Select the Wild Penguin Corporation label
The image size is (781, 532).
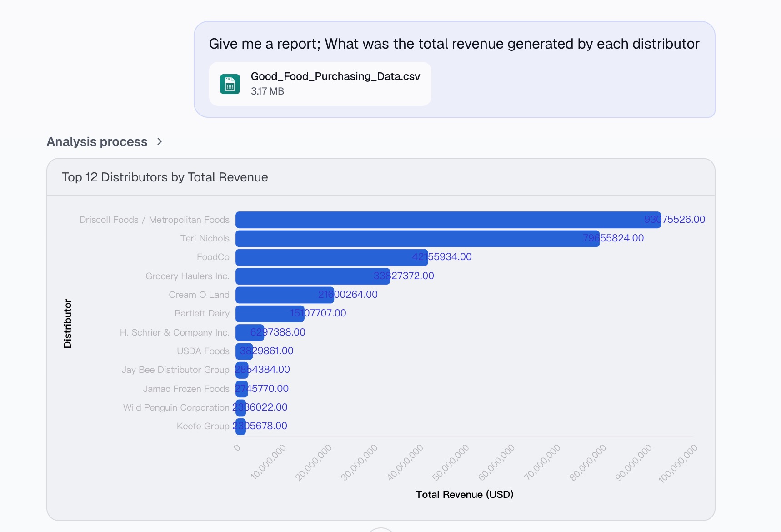coord(176,407)
